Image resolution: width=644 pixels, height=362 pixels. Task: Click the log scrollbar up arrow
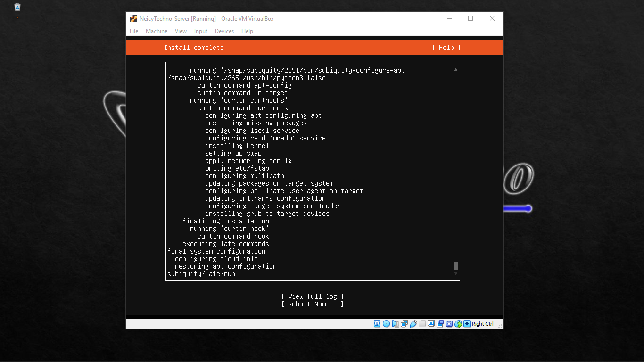(x=456, y=70)
